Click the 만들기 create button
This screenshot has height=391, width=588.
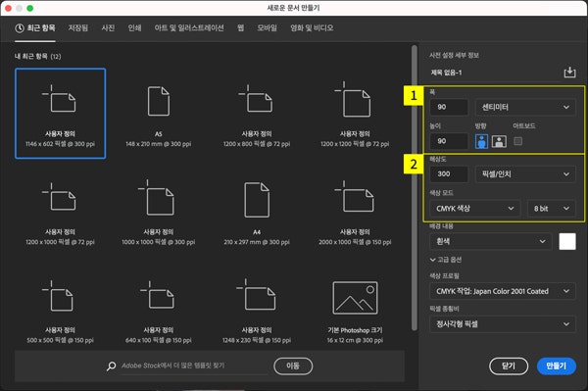pos(556,366)
